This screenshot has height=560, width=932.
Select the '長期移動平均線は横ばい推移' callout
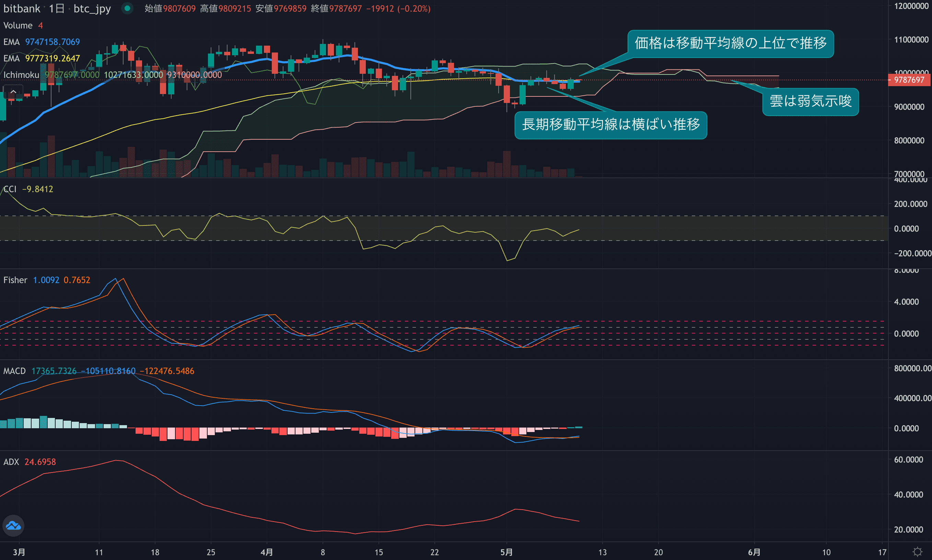pos(610,125)
